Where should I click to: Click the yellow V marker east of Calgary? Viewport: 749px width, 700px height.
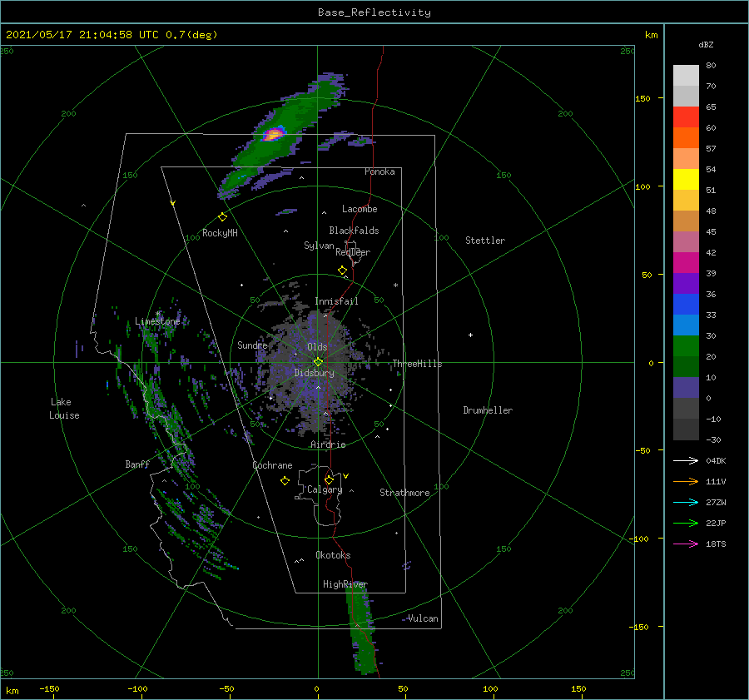345,476
